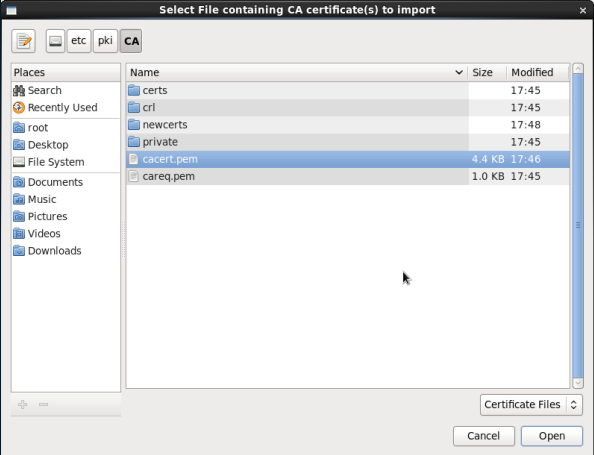This screenshot has width=594, height=455.
Task: Go to the etc path segment
Action: pyautogui.click(x=79, y=41)
